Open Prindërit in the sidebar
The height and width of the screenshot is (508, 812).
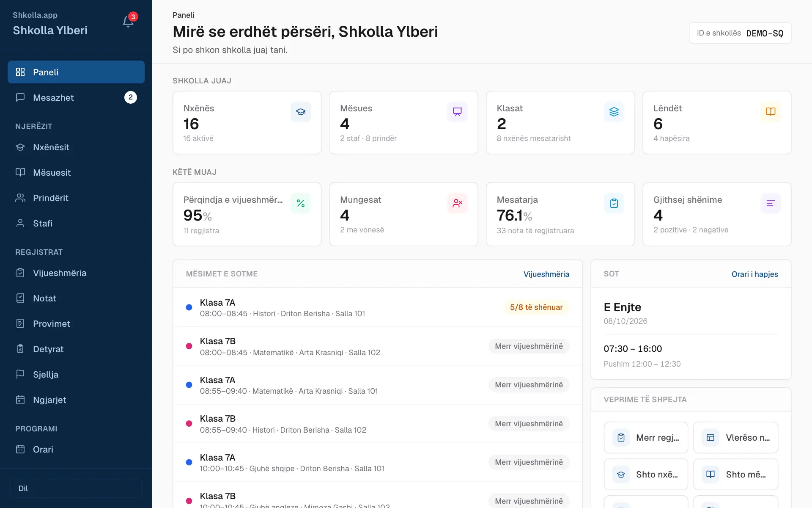(x=76, y=198)
